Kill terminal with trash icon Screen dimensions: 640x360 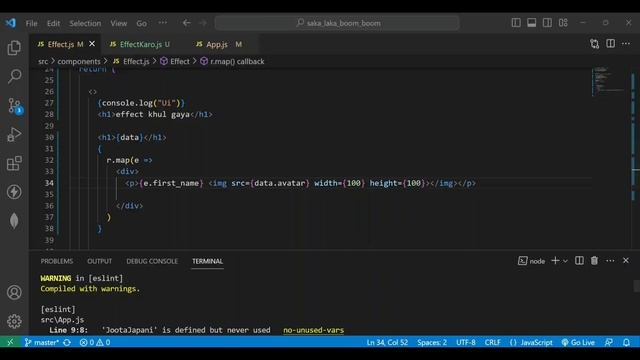pos(594,260)
